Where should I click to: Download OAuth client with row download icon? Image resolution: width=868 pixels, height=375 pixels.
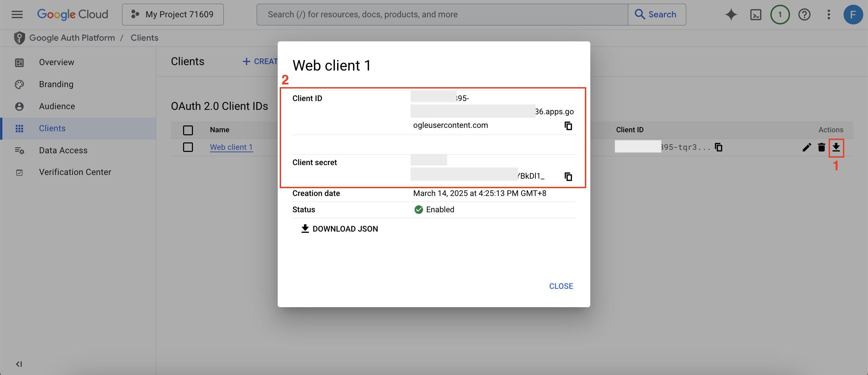tap(836, 147)
